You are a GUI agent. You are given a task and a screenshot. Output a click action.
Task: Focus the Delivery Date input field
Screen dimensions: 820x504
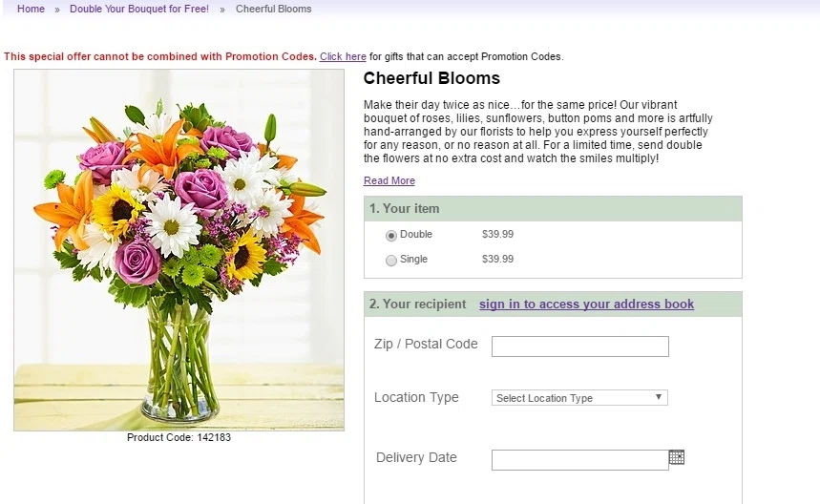point(580,460)
